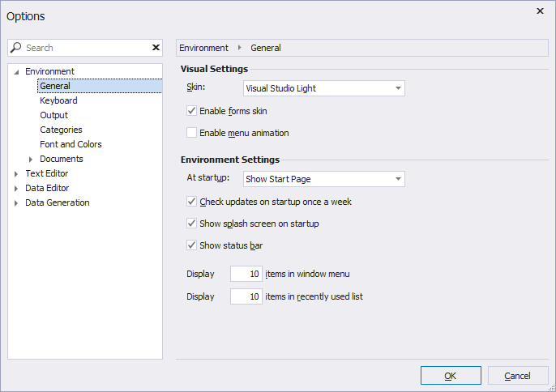Click the search magnifier icon
Screen dimensions: 556x392
15,48
